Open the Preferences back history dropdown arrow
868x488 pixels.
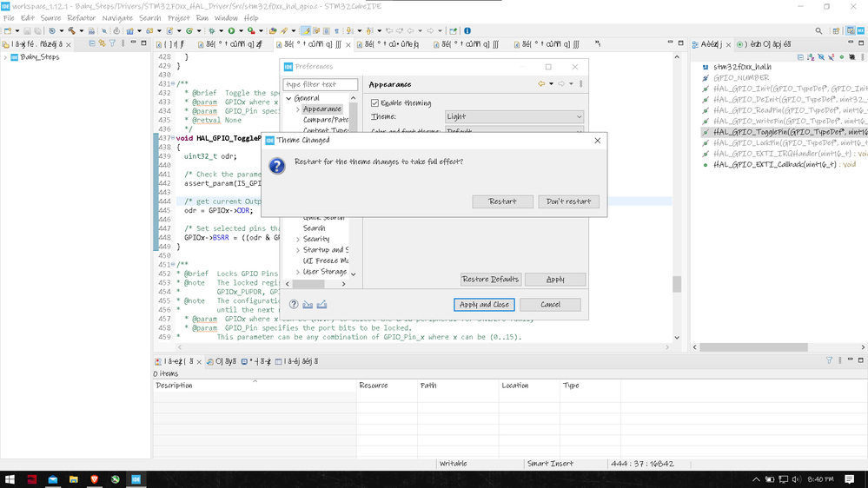tap(552, 84)
